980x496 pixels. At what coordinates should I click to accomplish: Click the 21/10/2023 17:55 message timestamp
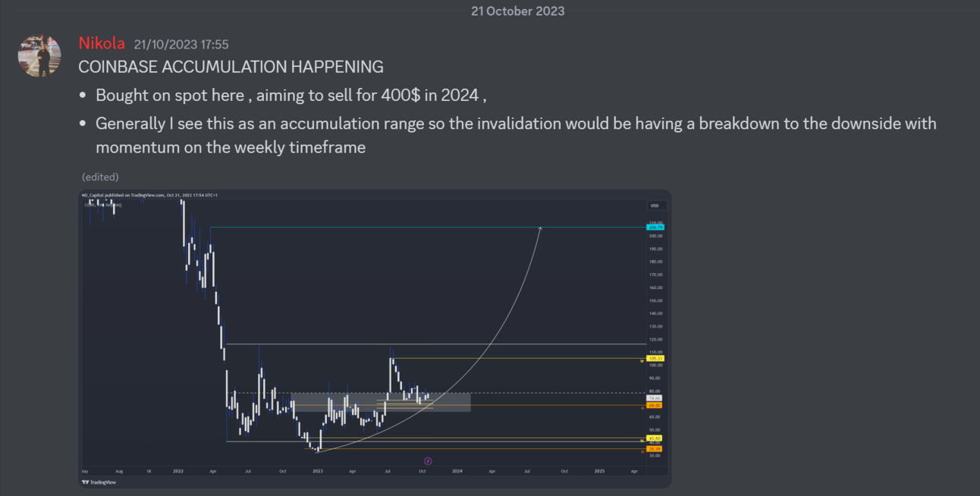pyautogui.click(x=181, y=45)
